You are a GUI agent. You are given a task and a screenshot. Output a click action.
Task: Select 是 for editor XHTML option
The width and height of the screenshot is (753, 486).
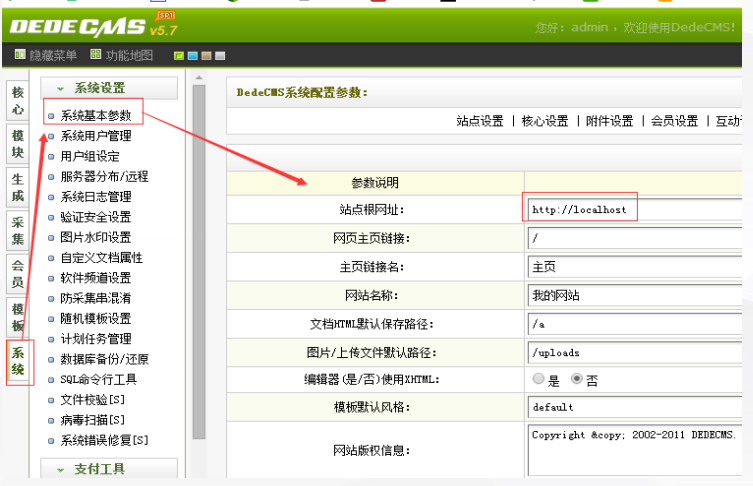tap(539, 379)
